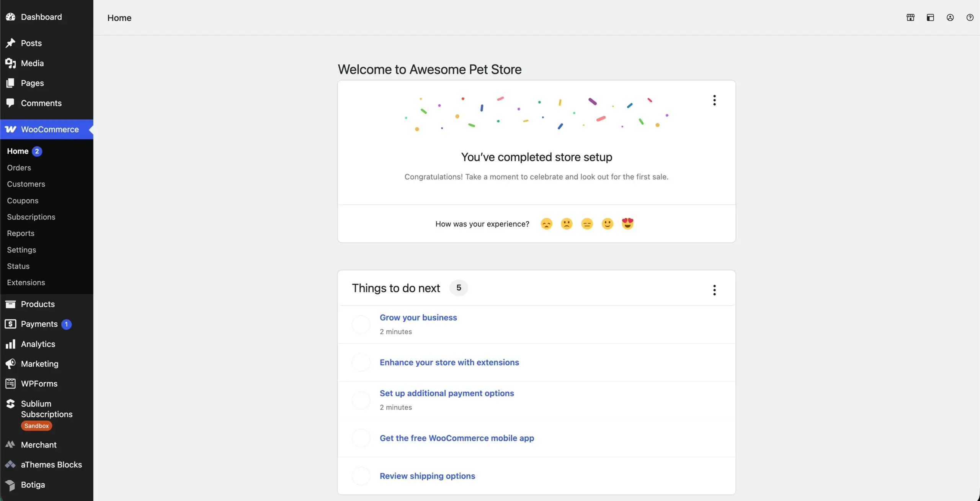Open the Orders submenu item
Image resolution: width=980 pixels, height=501 pixels.
[19, 168]
